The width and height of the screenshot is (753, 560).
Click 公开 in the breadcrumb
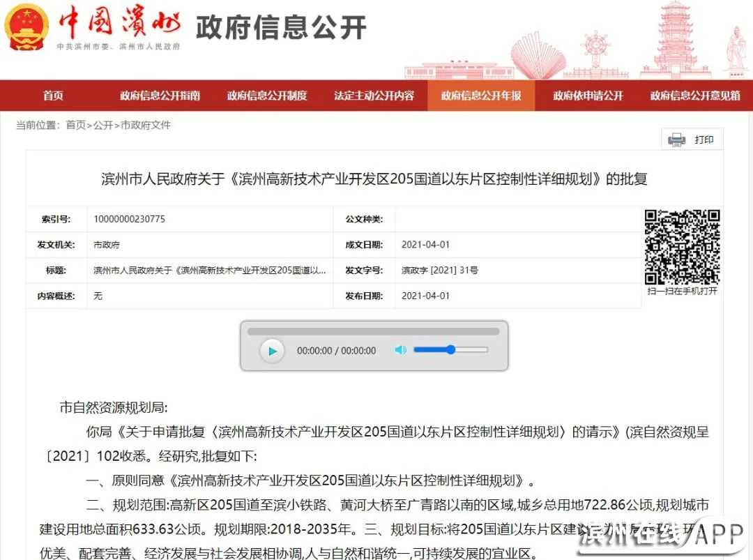click(x=102, y=126)
